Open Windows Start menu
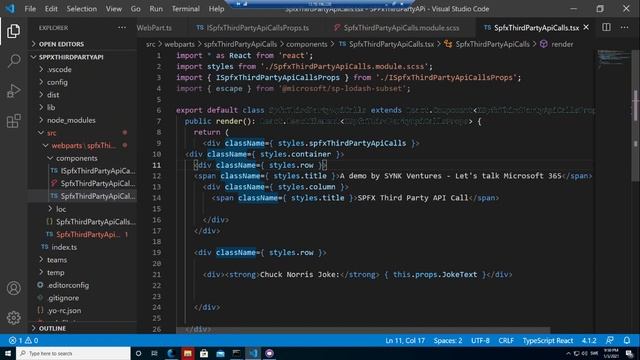The image size is (640, 360). coord(8,353)
